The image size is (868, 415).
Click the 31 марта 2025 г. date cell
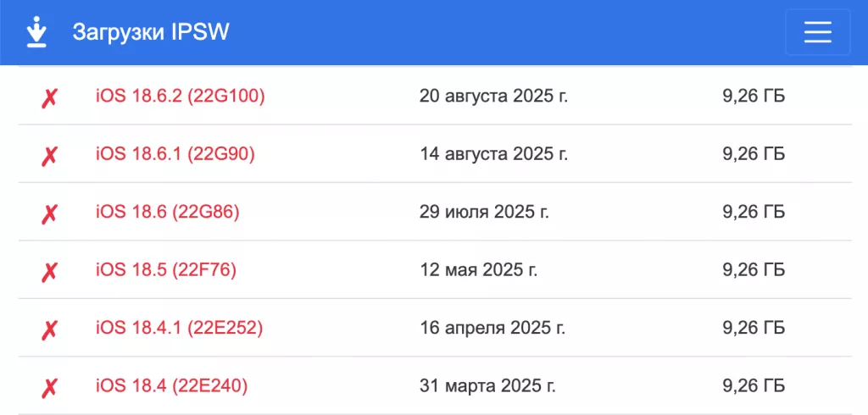coord(487,386)
